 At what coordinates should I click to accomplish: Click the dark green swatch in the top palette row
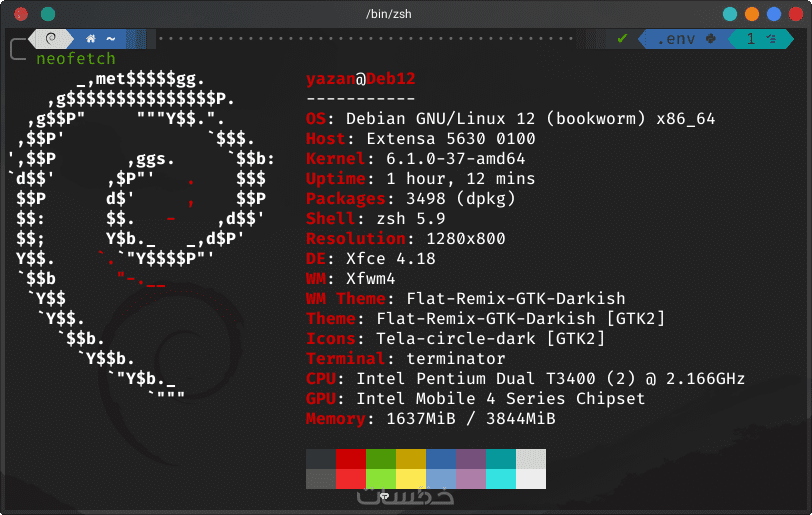[381, 459]
